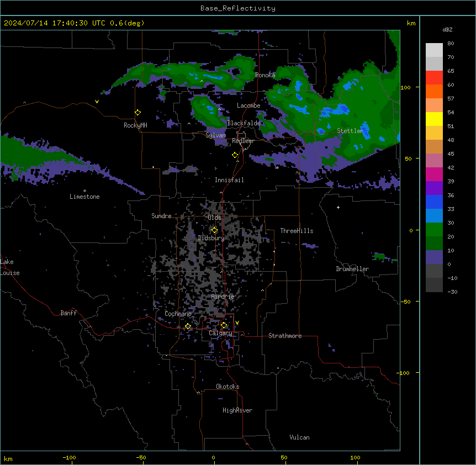Click the HighRiver town label
Image resolution: width=476 pixels, height=465 pixels.
tap(237, 410)
